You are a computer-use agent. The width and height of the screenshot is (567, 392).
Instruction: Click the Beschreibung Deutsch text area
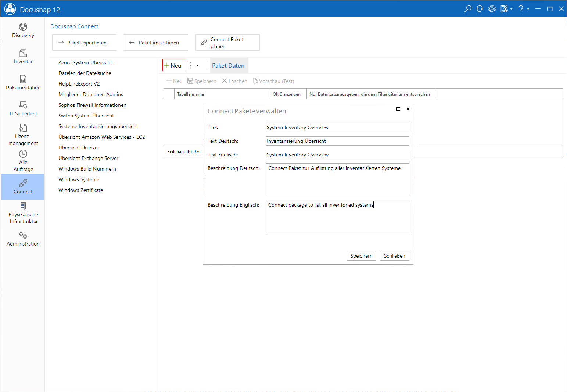pos(337,180)
